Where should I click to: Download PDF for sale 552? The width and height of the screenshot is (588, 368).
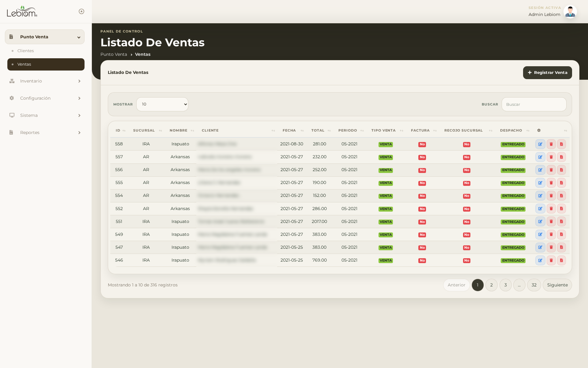(x=561, y=209)
